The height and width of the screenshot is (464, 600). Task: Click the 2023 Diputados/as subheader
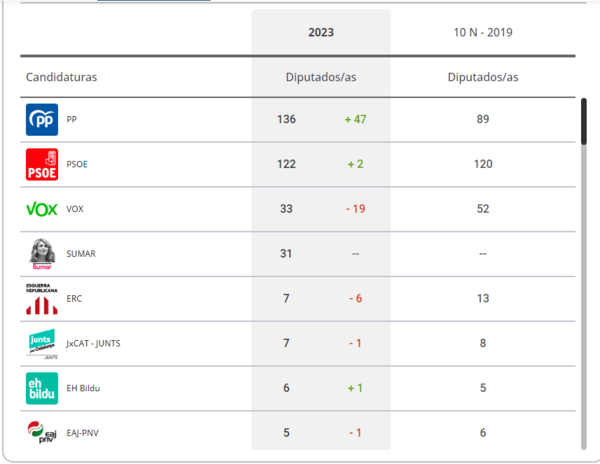321,77
